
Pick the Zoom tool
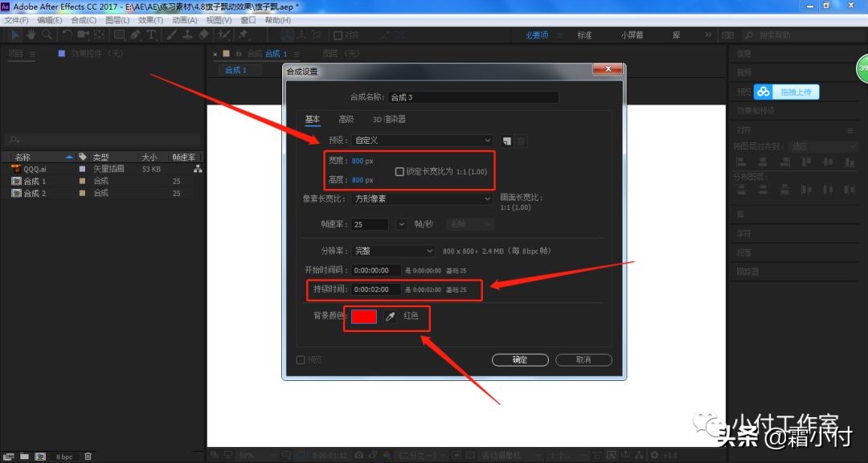pos(46,35)
